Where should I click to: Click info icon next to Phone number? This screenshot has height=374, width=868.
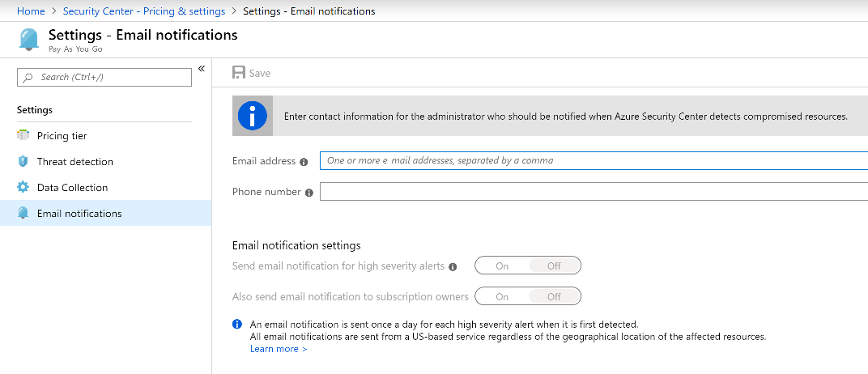pos(308,193)
